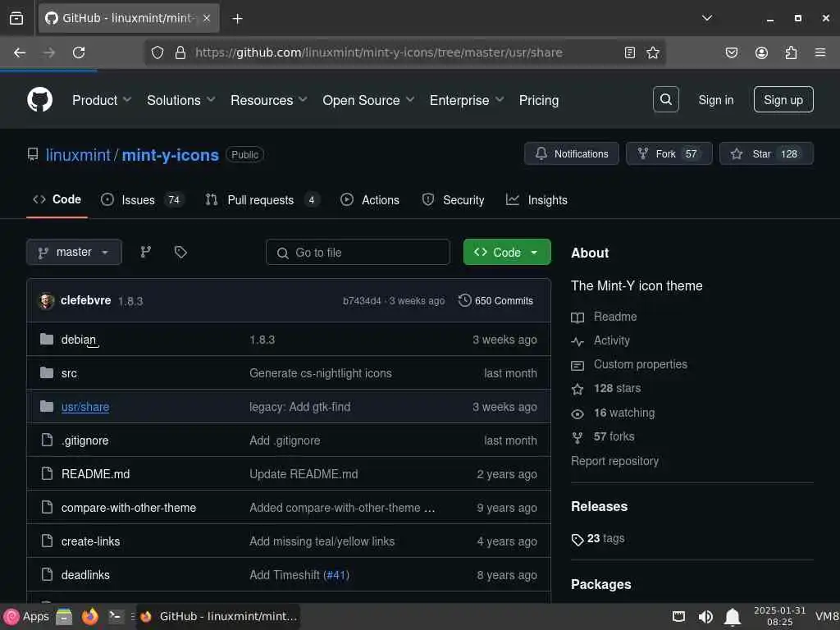Screen dimensions: 840x630
Task: Open the create-links file
Action: 90,541
